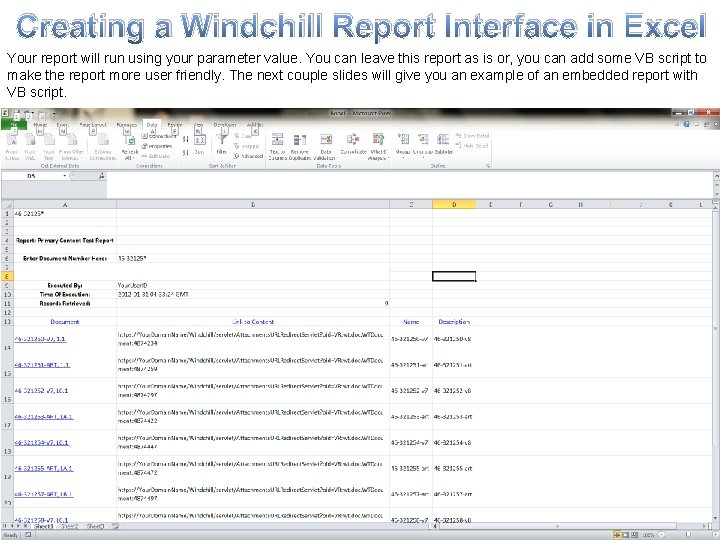Click the Name Box showing D8
This screenshot has height=540, width=720.
[x=31, y=176]
